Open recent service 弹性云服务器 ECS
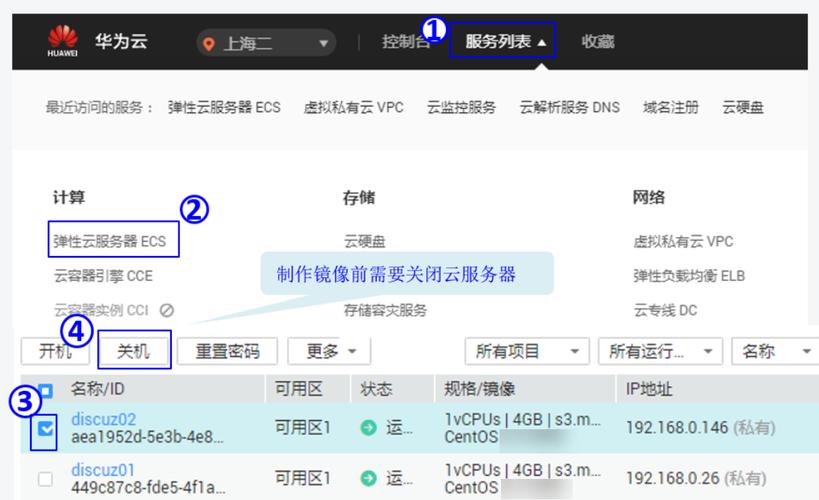This screenshot has width=819, height=500. click(224, 107)
